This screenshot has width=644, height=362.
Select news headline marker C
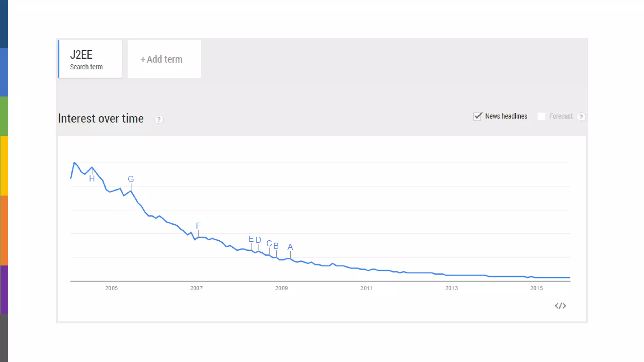[x=269, y=244]
